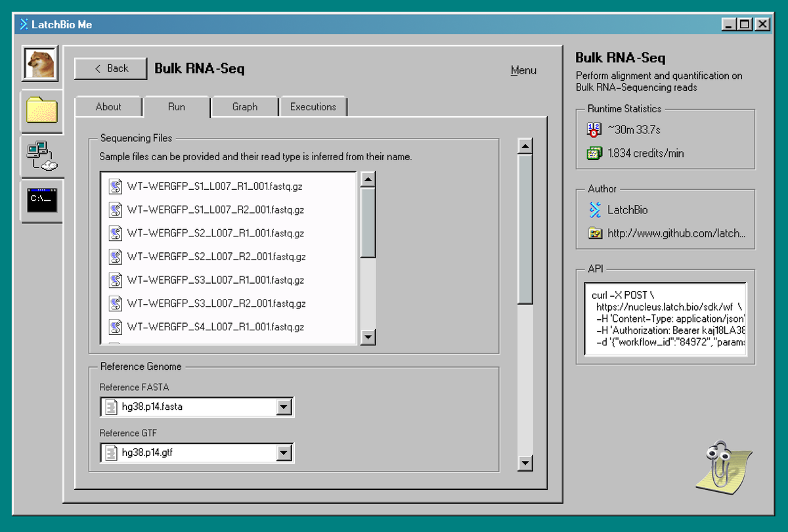Click the credits icon beside 1.834 credits/min
This screenshot has height=532, width=788.
pyautogui.click(x=594, y=154)
